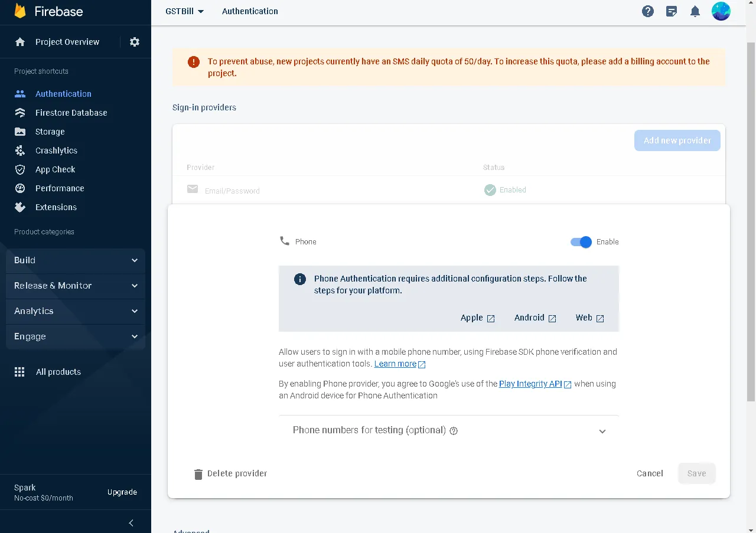Click the Upgrade plan button
This screenshot has width=756, height=533.
122,492
